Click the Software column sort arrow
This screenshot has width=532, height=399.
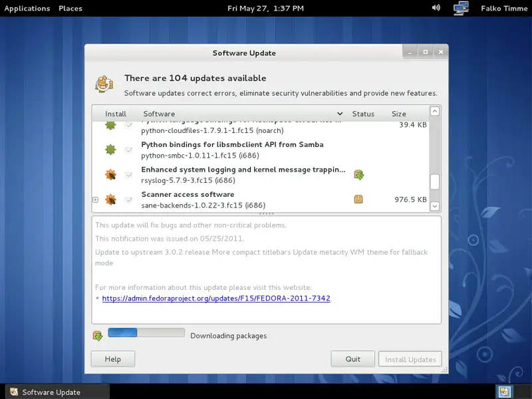pos(340,114)
